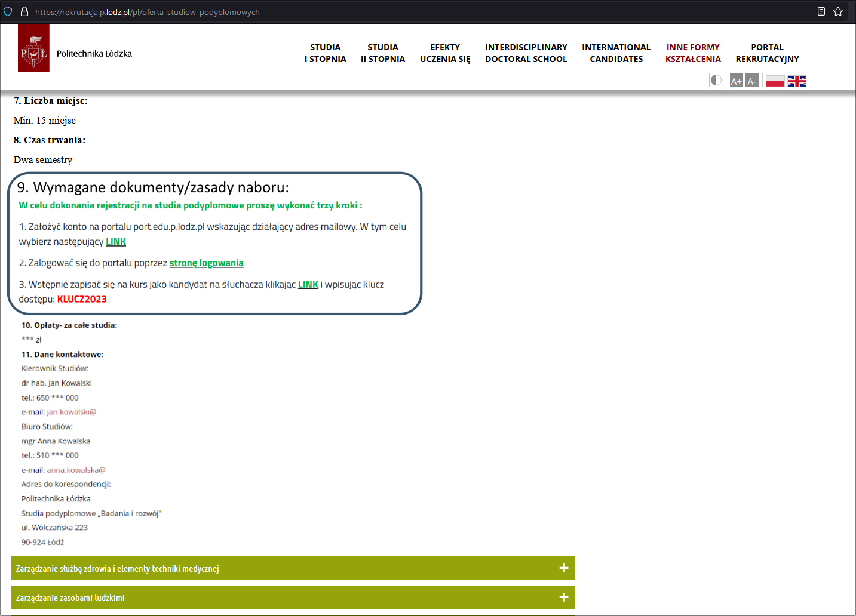Viewport: 856px width, 616px height.
Task: Click the strona logowania link
Action: click(206, 263)
